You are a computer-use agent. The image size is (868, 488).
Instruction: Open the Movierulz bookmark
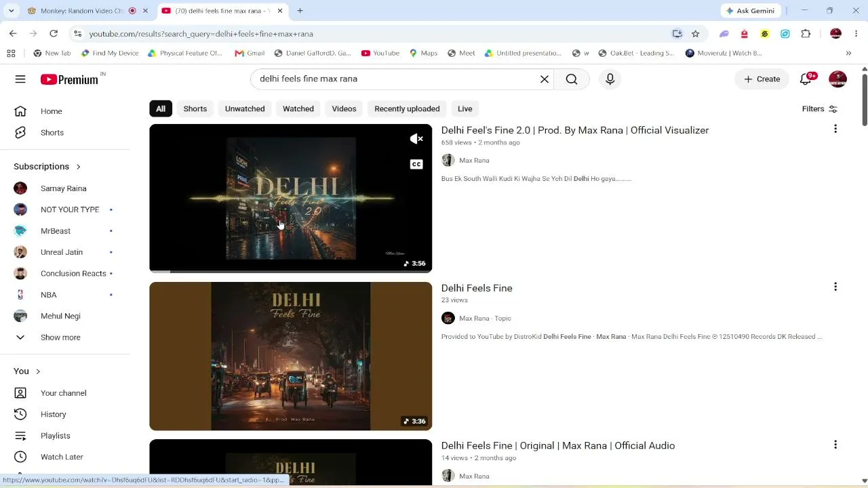coord(723,53)
